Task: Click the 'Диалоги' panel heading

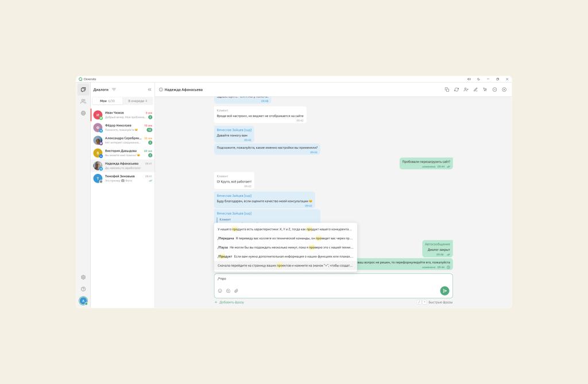Action: [x=101, y=90]
